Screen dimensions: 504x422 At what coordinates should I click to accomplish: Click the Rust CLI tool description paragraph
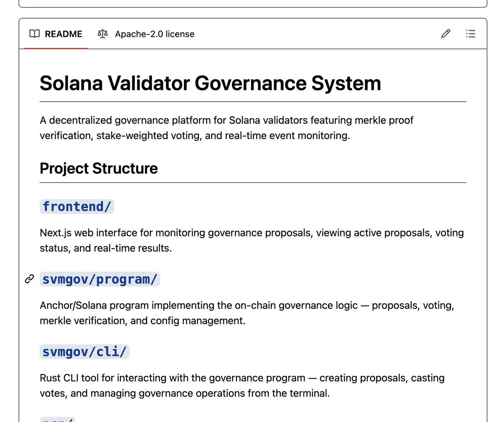tap(242, 385)
